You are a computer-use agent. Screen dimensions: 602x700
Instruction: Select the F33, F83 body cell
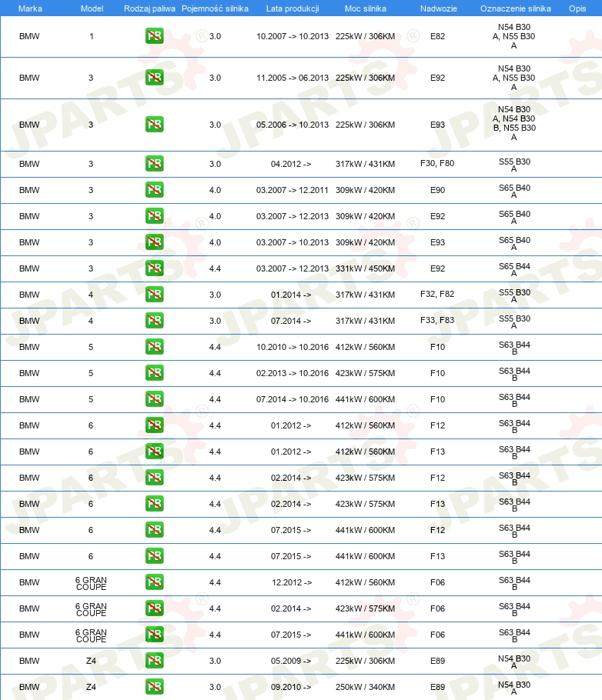(437, 320)
